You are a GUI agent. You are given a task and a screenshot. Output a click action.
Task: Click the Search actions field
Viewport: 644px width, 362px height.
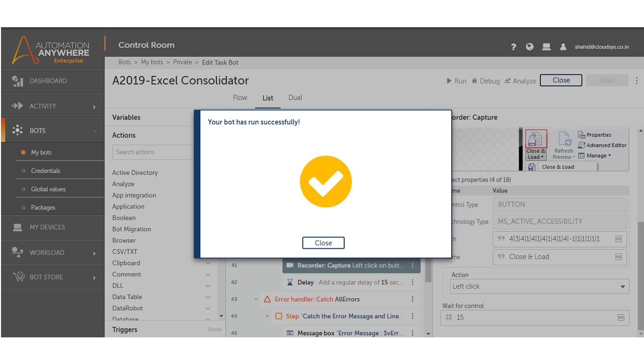pos(153,152)
